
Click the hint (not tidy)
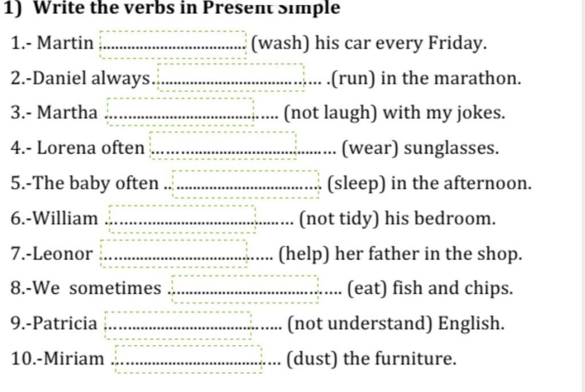point(339,219)
